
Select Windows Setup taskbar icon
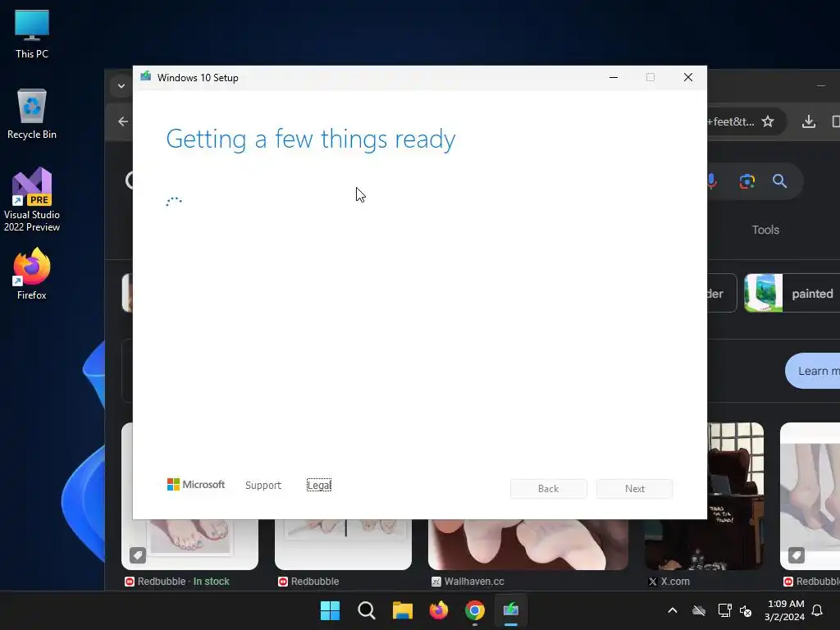(511, 610)
